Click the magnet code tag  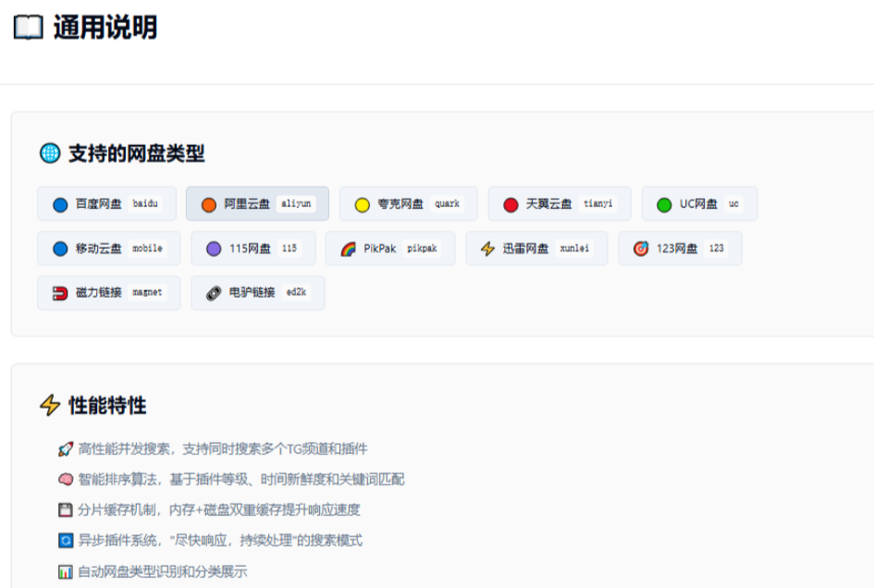tap(147, 292)
